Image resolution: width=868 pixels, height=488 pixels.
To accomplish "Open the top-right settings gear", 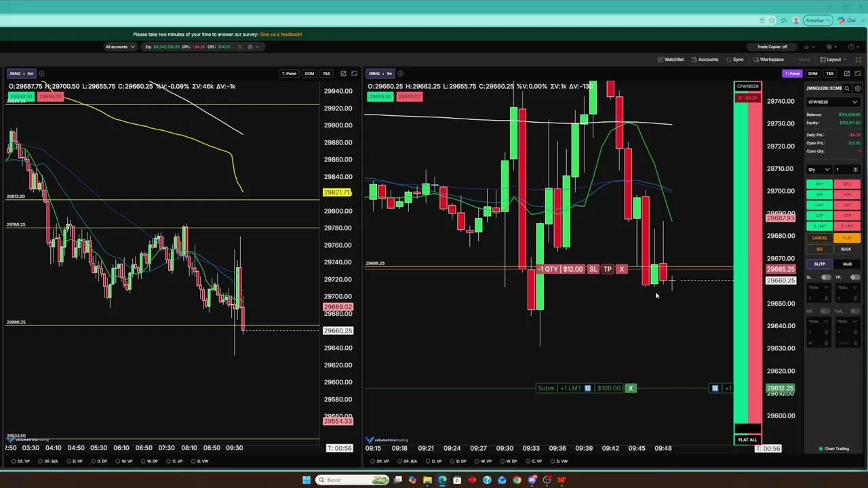I will 829,47.
